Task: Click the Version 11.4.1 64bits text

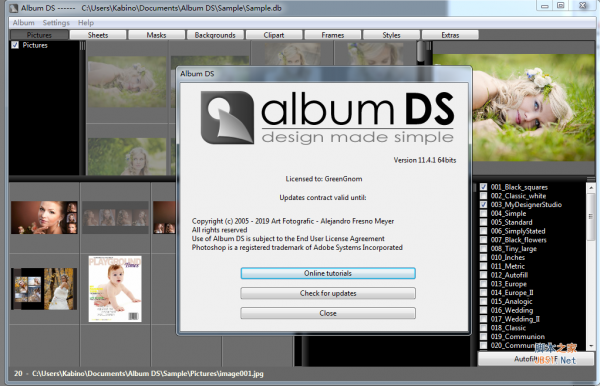Action: (x=425, y=160)
